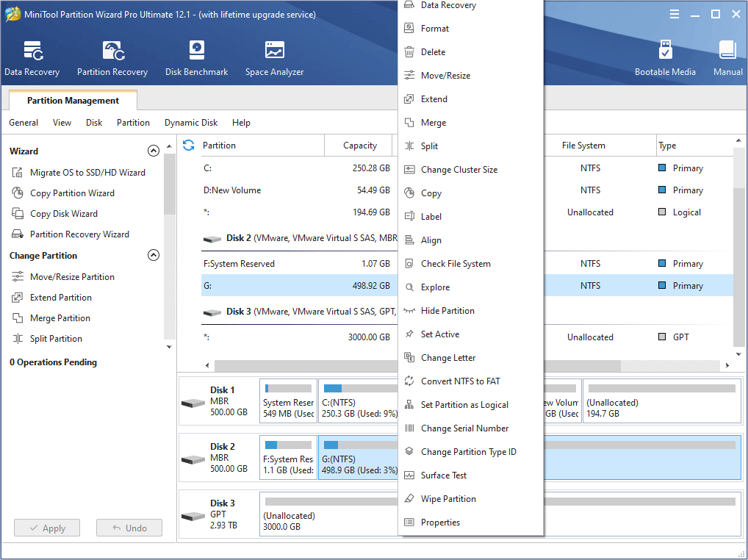Sort by File System column header
This screenshot has height=560, width=748.
(583, 145)
